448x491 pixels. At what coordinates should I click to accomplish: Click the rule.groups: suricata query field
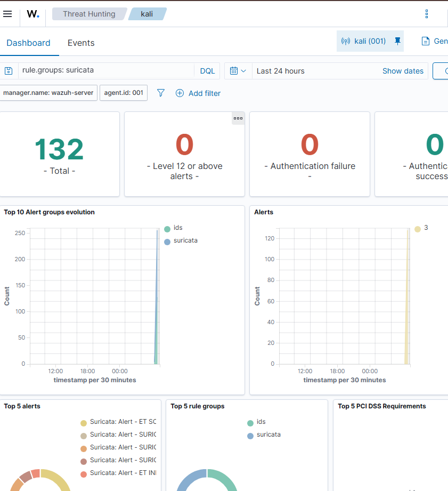tap(107, 70)
